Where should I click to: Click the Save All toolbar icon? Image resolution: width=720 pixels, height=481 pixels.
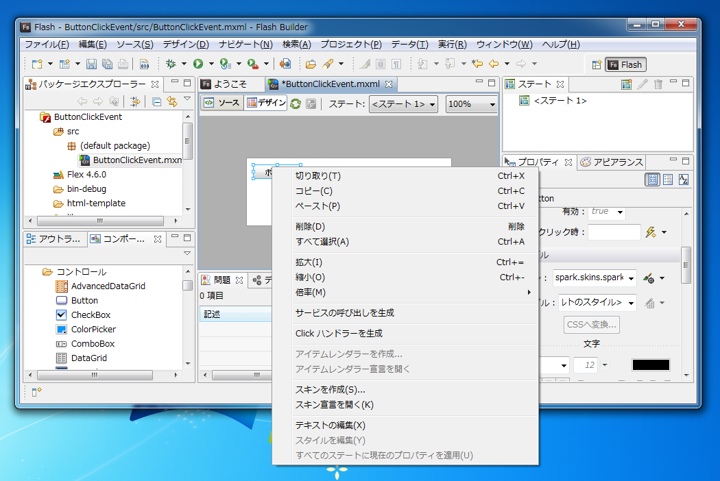(x=107, y=64)
